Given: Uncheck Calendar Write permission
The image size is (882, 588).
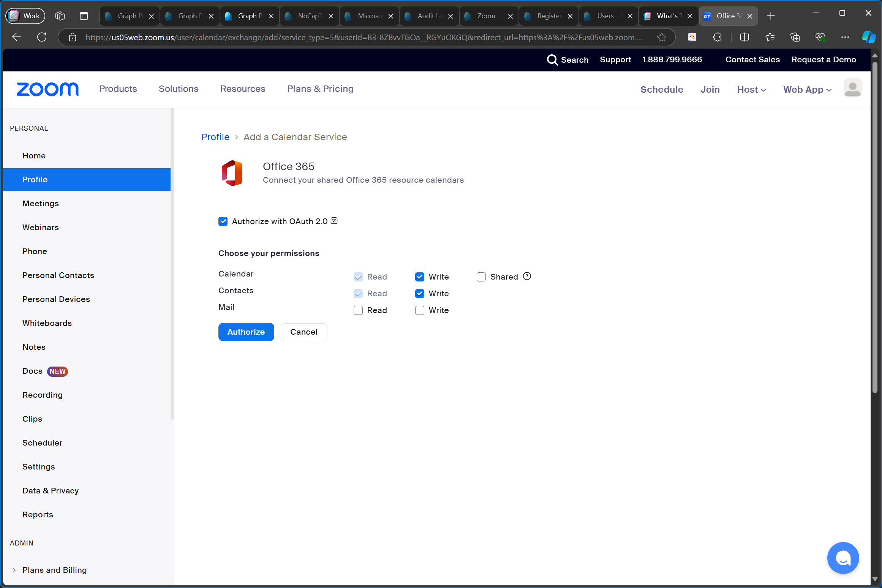Looking at the screenshot, I should [420, 277].
